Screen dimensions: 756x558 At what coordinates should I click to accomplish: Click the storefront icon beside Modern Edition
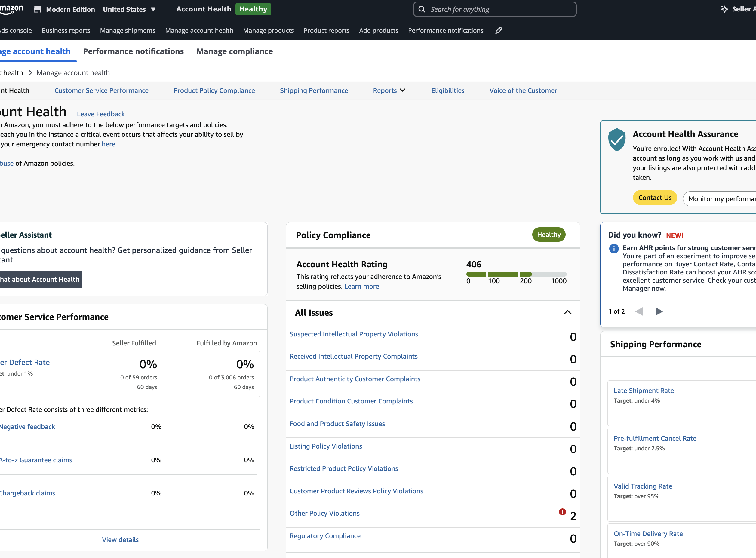[x=38, y=9]
